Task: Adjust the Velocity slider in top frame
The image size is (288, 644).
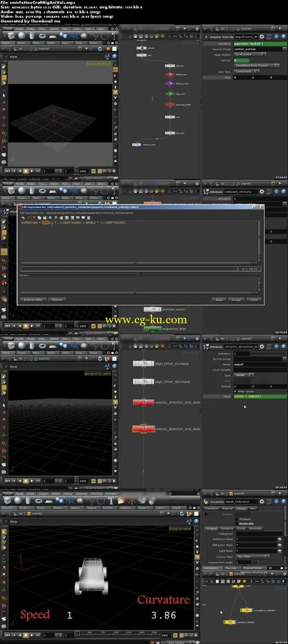Action: (269, 60)
